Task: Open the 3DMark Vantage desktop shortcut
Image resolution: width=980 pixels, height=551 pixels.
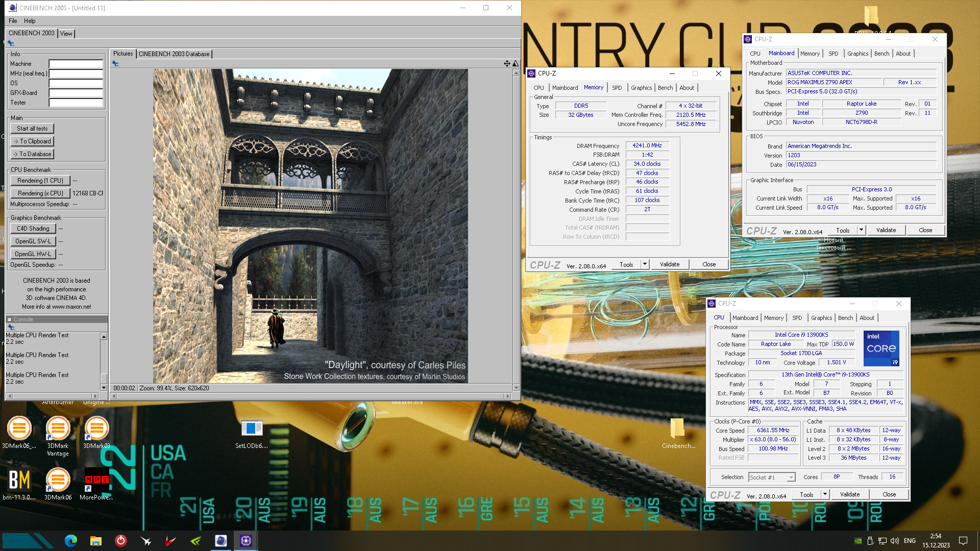Action: pyautogui.click(x=58, y=436)
